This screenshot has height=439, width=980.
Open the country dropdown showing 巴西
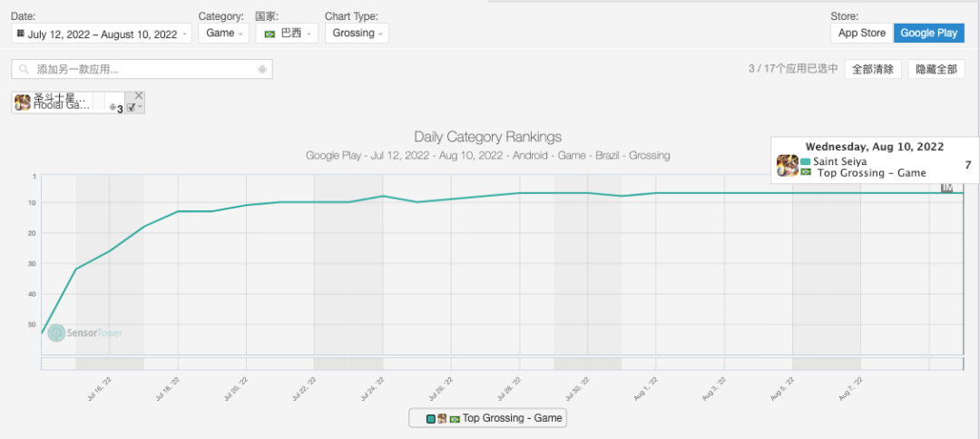click(x=287, y=34)
